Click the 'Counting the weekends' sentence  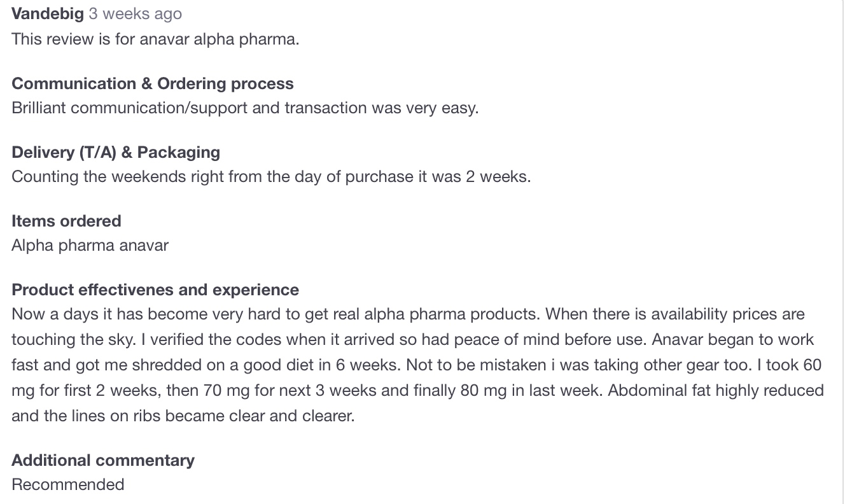[x=271, y=177]
